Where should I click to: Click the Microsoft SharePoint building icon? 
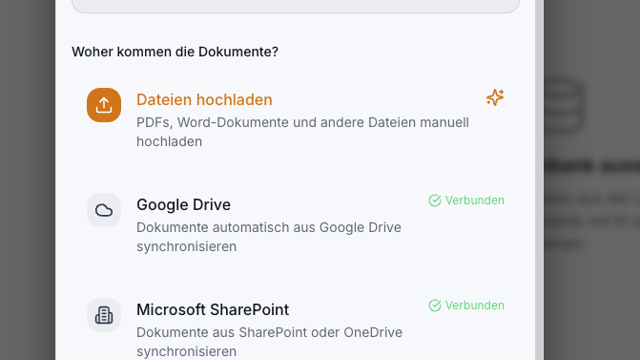(104, 315)
